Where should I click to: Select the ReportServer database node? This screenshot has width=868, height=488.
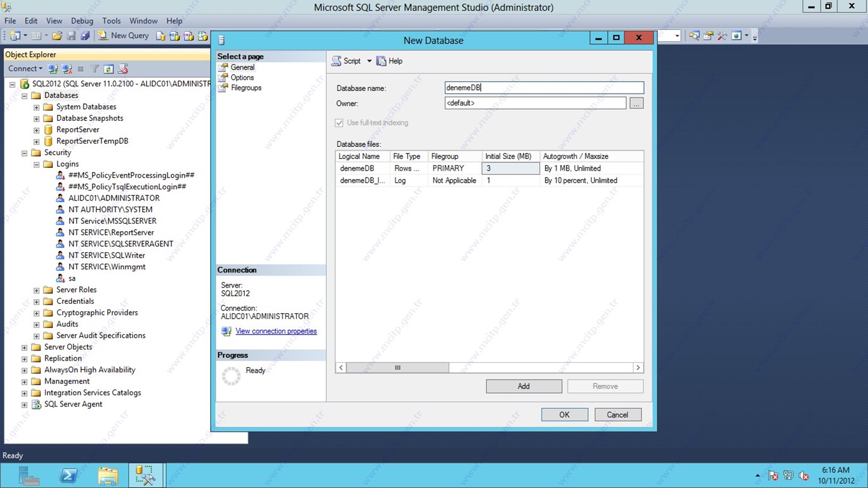point(78,130)
